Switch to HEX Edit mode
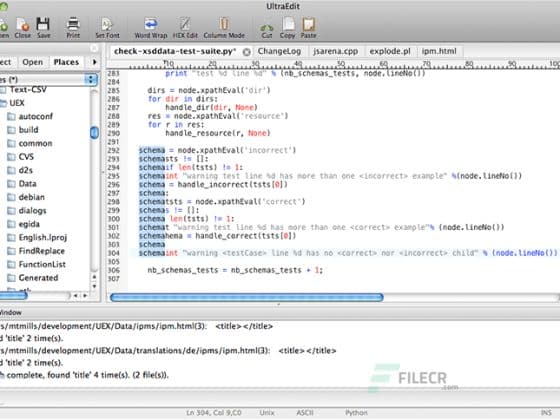Image resolution: width=560 pixels, height=420 pixels. [185, 28]
